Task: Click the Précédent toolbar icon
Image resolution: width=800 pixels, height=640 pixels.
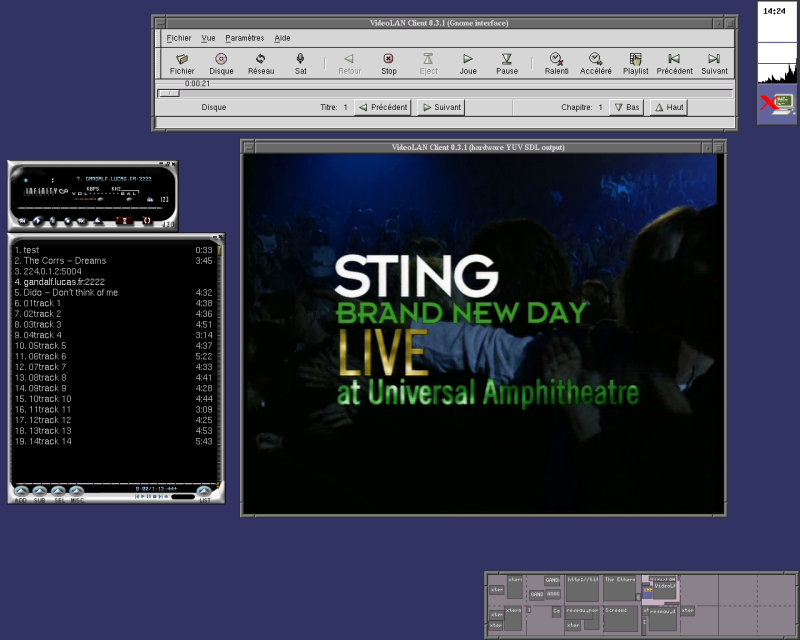Action: click(x=674, y=64)
